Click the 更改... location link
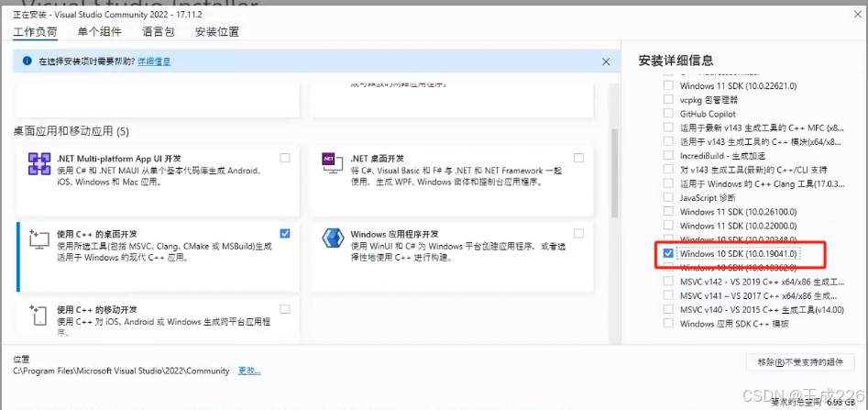Viewport: 868px width, 410px height. 249,371
